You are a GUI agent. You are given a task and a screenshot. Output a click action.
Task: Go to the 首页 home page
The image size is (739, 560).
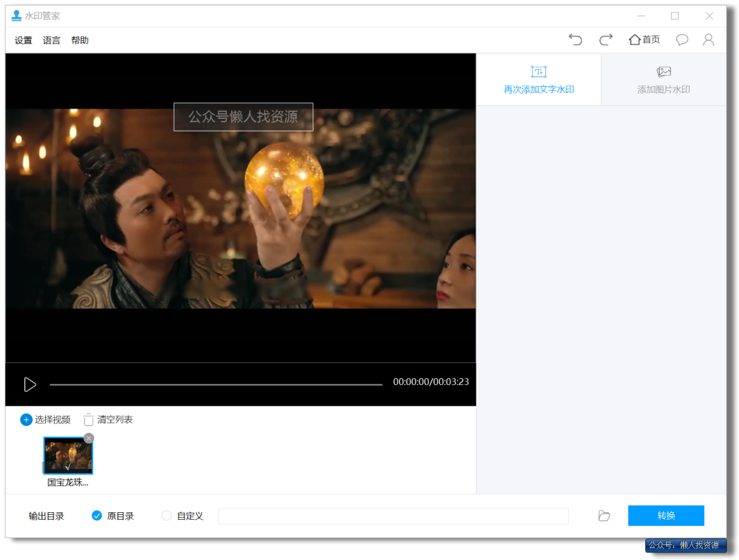tap(645, 40)
